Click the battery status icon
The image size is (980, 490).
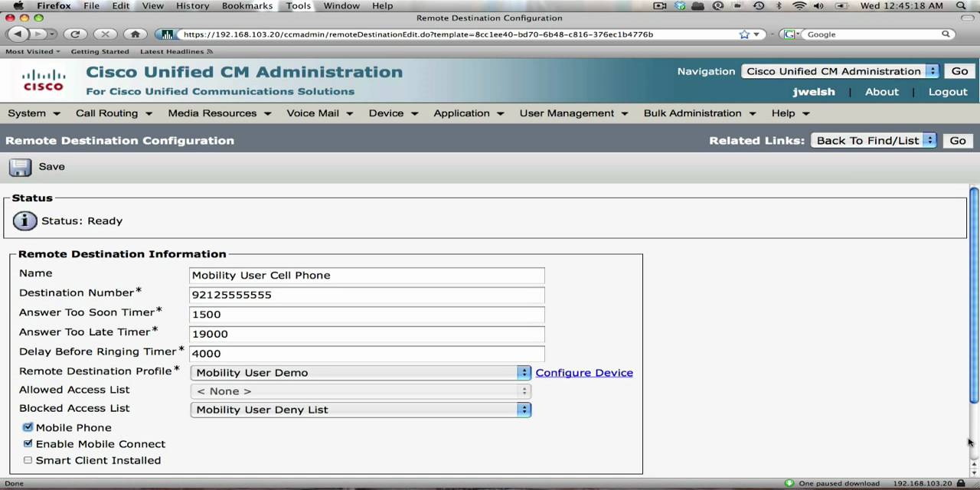point(840,5)
